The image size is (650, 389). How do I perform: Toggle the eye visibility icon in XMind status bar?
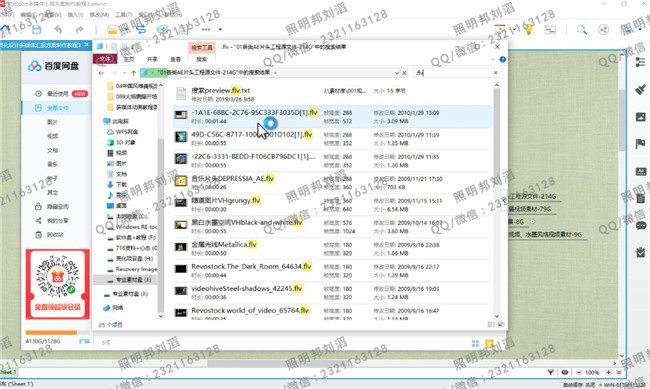click(565, 372)
